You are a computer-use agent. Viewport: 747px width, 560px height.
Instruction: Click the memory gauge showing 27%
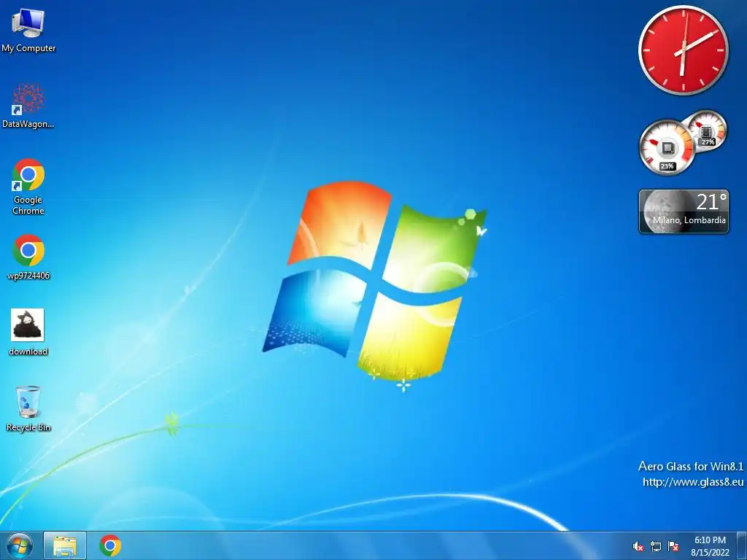tap(708, 130)
